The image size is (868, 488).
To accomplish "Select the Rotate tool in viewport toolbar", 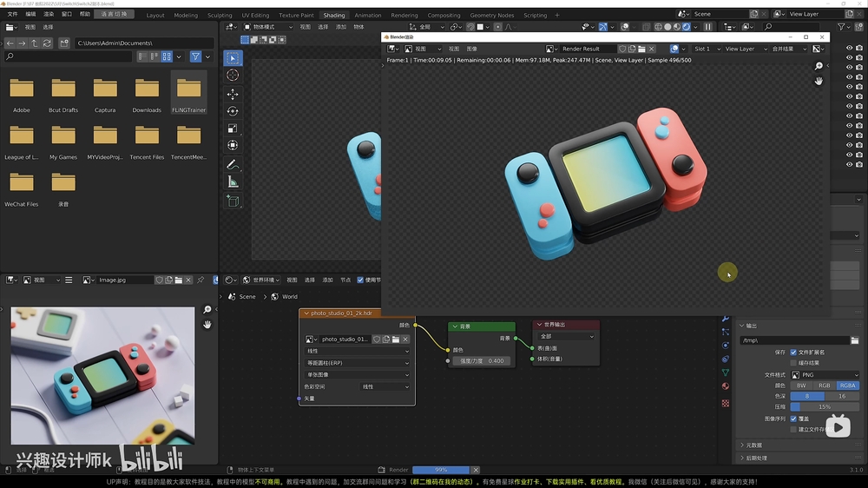I will [x=233, y=111].
